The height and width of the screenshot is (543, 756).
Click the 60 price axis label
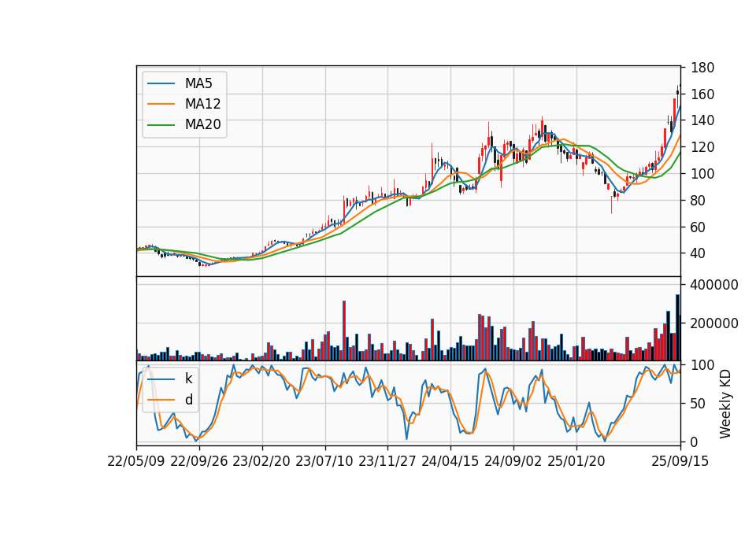pos(699,227)
